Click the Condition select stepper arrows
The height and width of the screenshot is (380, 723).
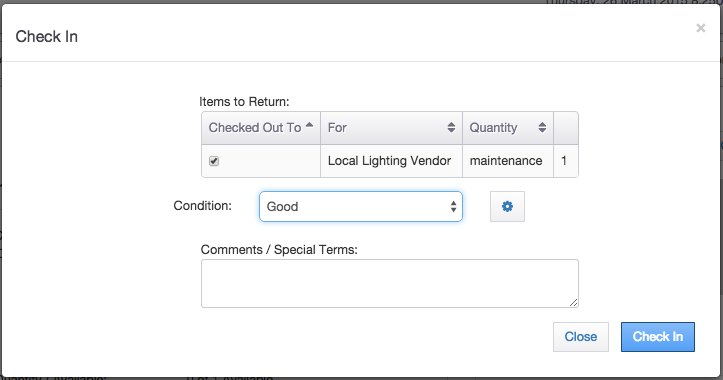pos(454,207)
